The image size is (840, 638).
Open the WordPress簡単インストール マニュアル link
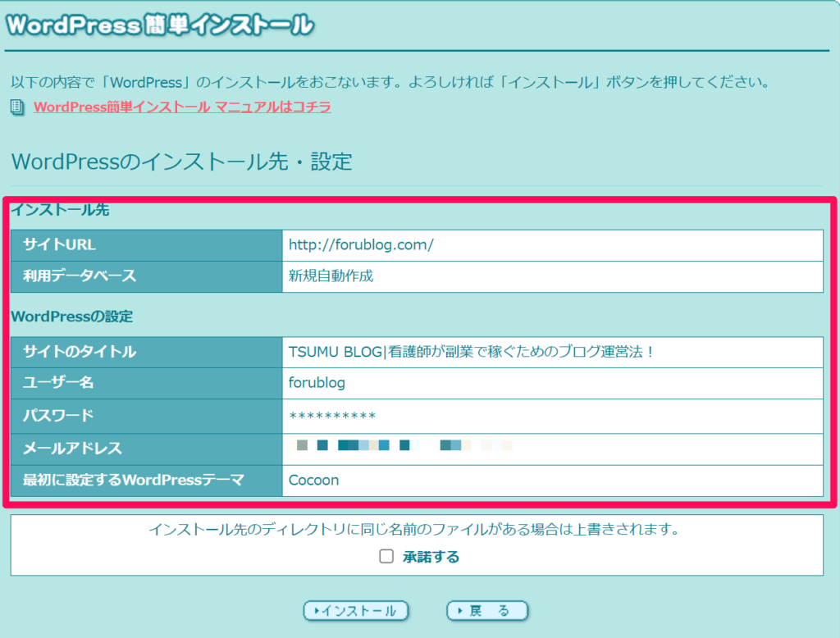click(x=182, y=107)
